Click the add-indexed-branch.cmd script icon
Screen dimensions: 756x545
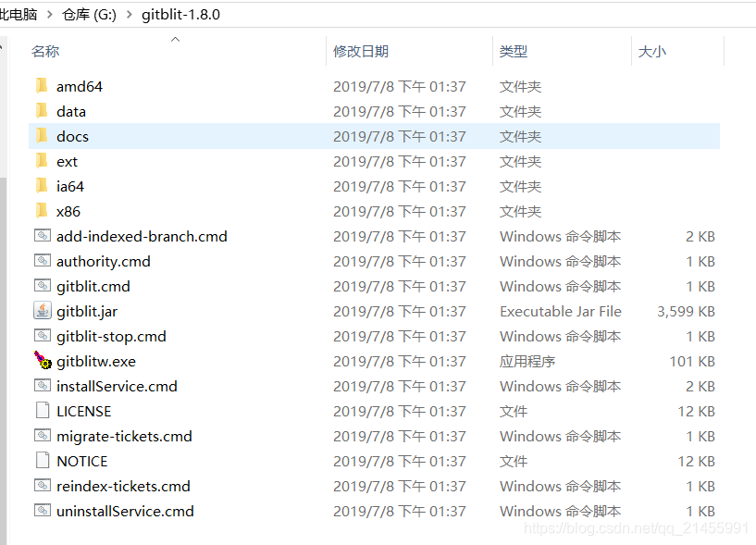point(43,235)
